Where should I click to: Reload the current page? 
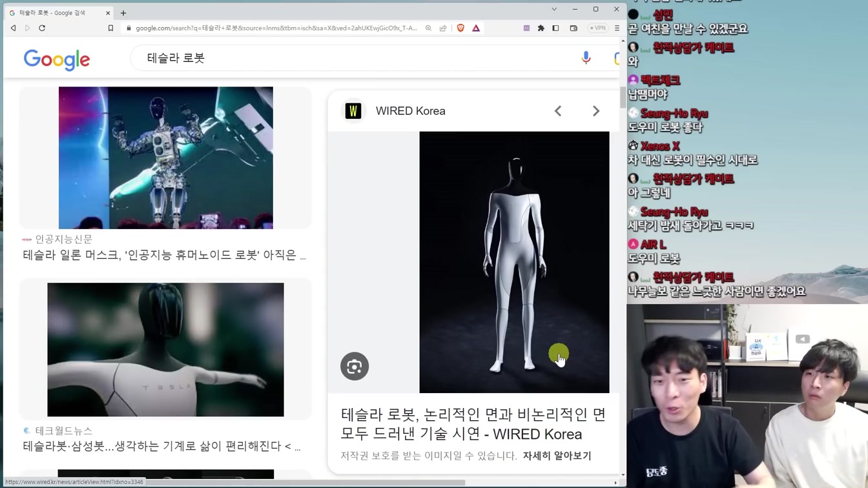point(42,28)
